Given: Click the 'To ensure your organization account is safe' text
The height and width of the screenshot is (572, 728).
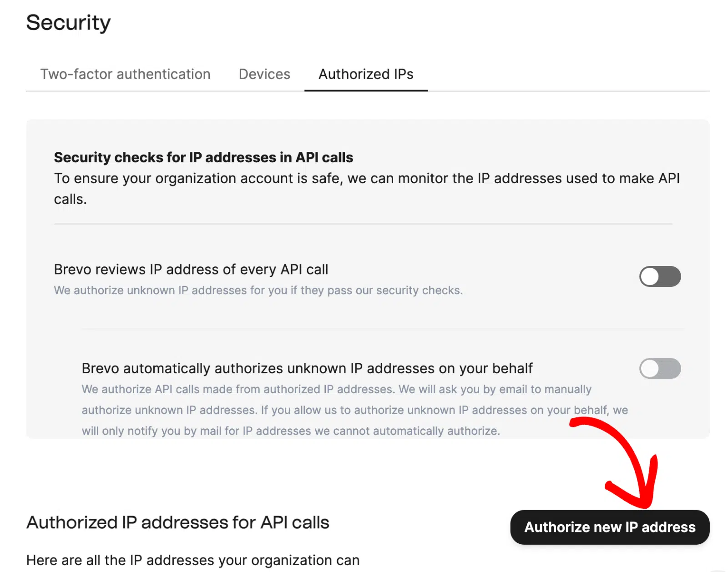Looking at the screenshot, I should [x=367, y=189].
